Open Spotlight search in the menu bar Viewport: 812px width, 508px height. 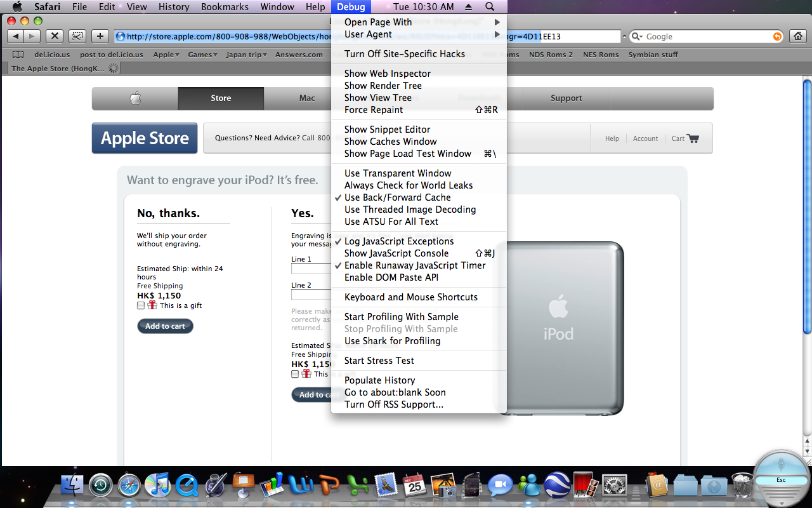pyautogui.click(x=490, y=7)
